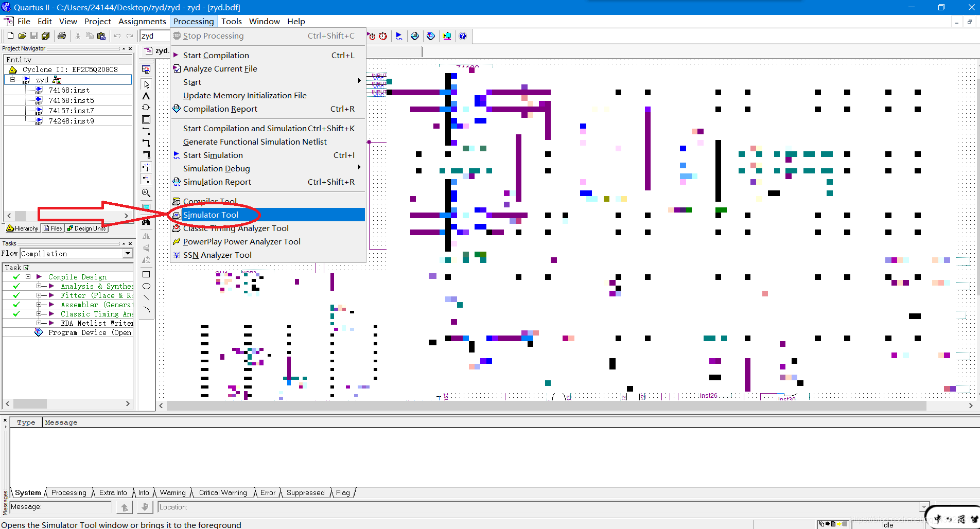Click the SOPC Builder toolbar icon
This screenshot has height=529, width=980.
coord(447,36)
